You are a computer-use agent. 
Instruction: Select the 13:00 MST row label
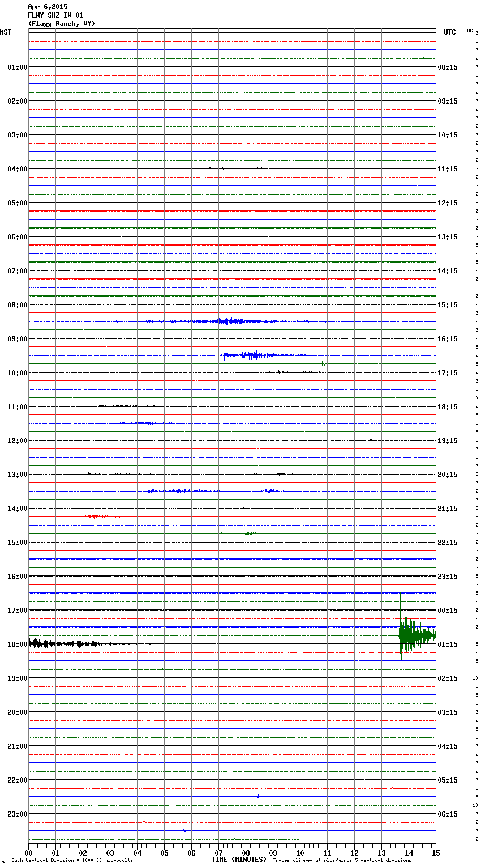pyautogui.click(x=18, y=475)
